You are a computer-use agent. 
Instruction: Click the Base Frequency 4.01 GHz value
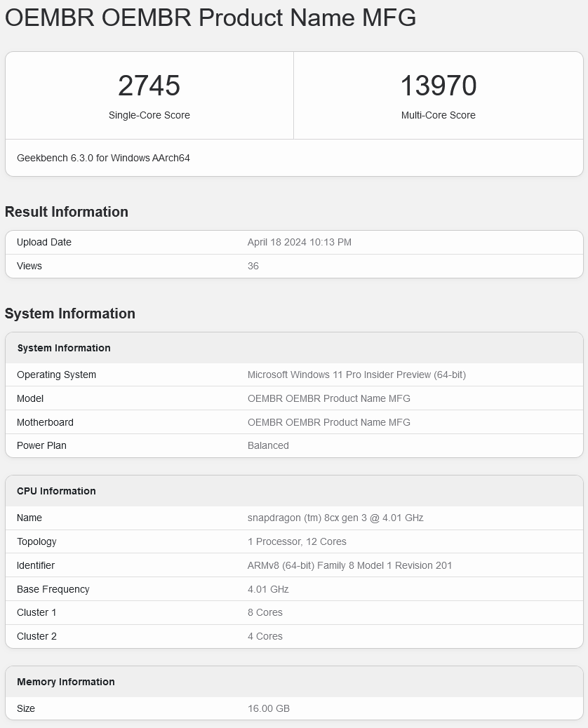click(268, 589)
